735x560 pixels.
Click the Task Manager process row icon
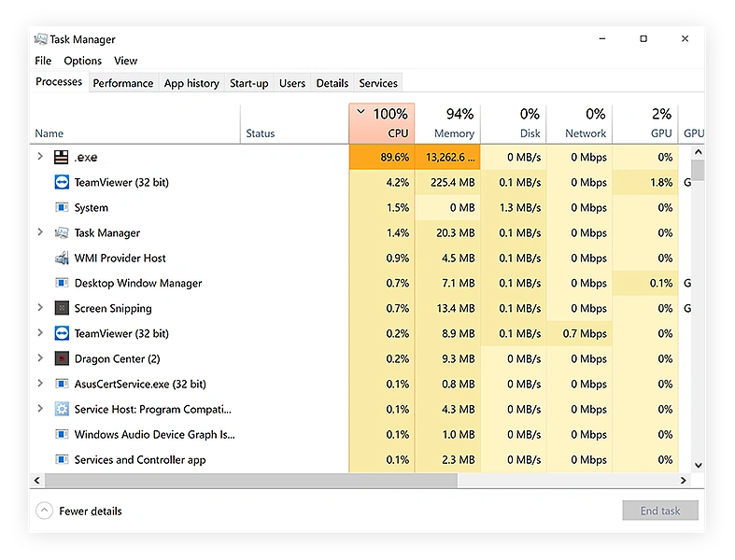point(62,233)
